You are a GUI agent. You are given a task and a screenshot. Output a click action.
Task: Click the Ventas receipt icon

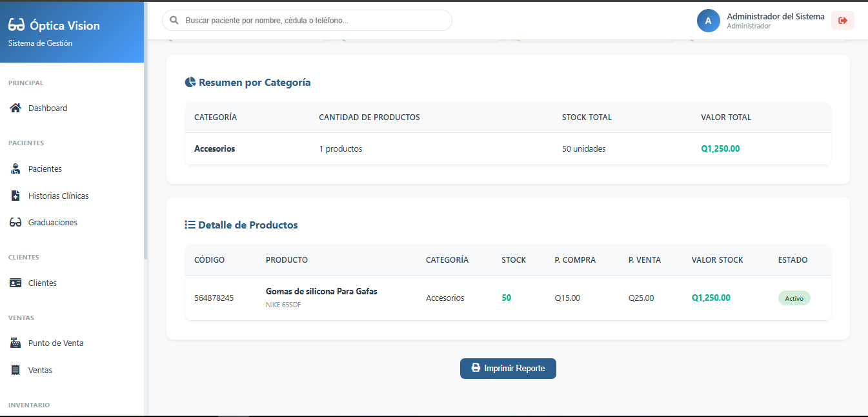click(15, 369)
